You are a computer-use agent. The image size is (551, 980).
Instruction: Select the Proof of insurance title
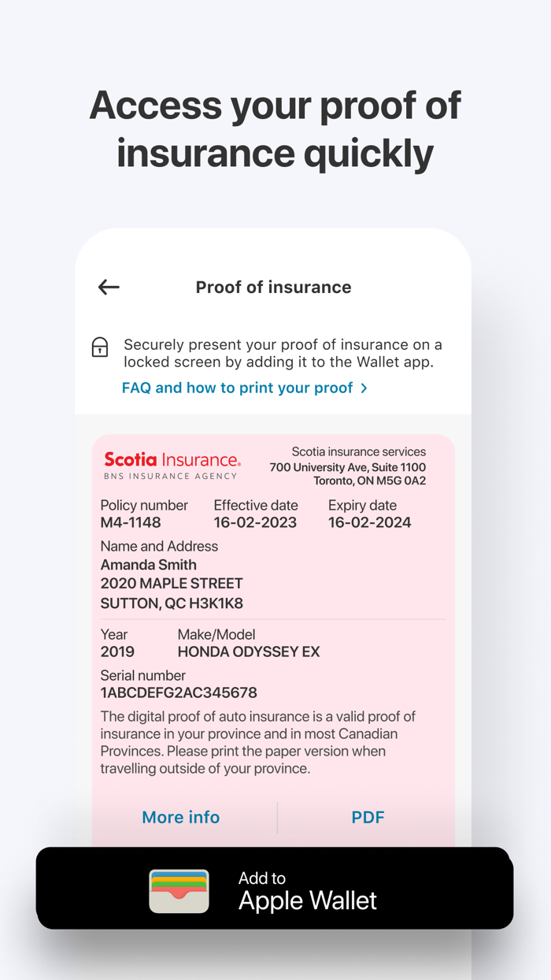click(273, 287)
